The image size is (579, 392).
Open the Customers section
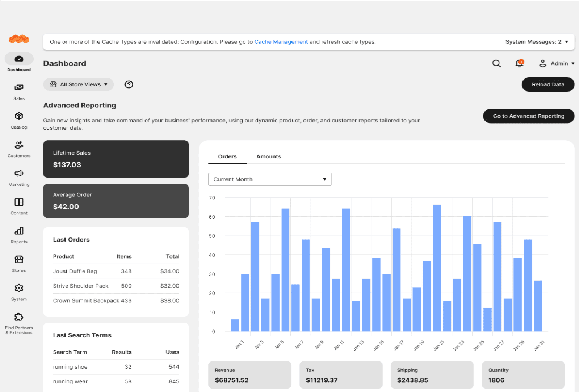(19, 148)
